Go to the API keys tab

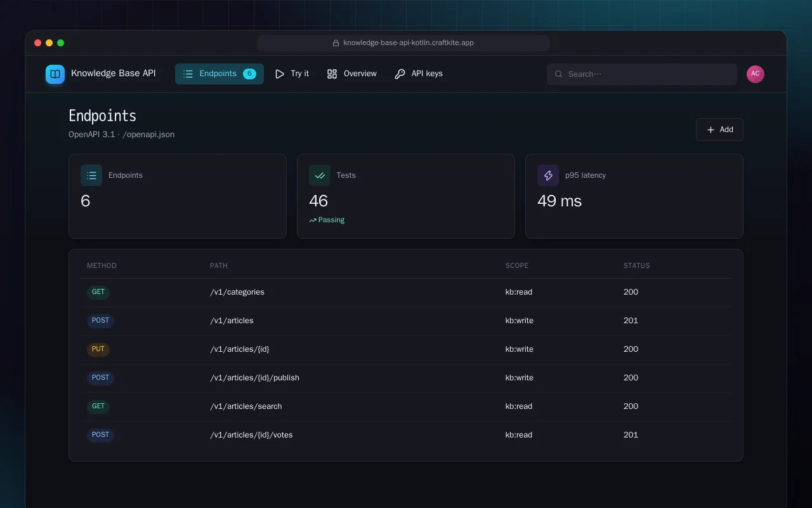pos(419,74)
